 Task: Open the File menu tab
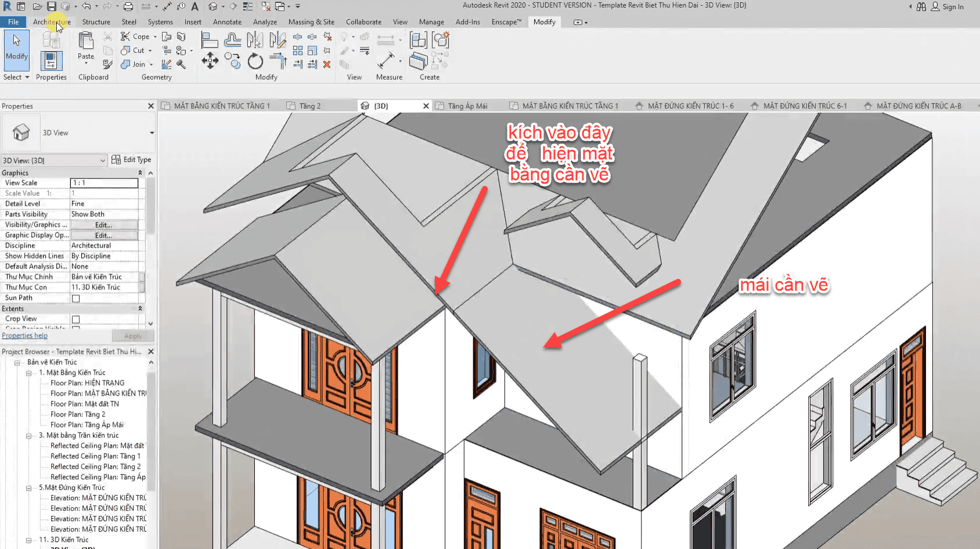(13, 22)
